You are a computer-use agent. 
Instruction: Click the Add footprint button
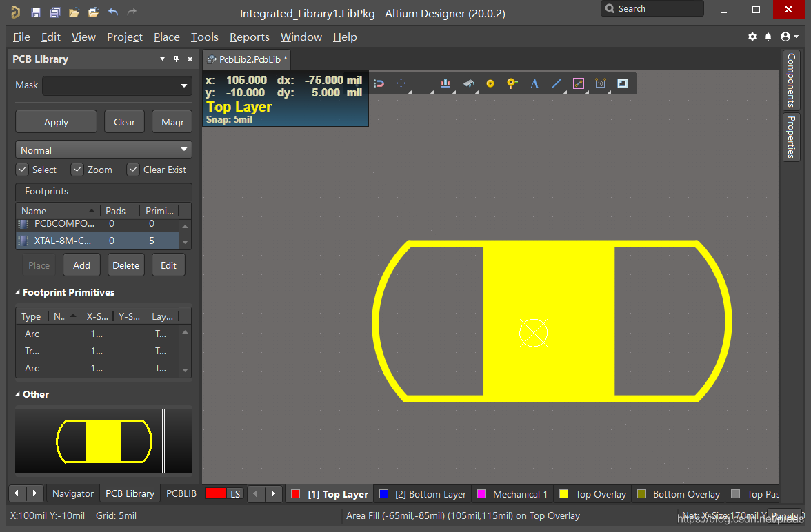tap(81, 265)
